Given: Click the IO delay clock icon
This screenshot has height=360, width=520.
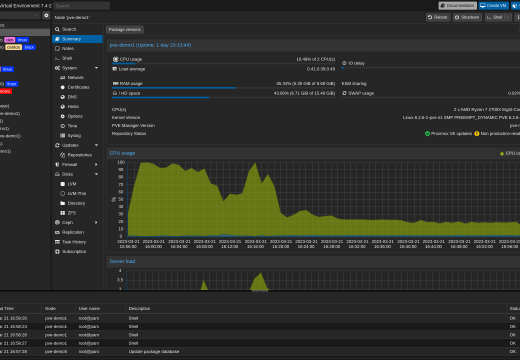Looking at the screenshot, I should [x=344, y=63].
